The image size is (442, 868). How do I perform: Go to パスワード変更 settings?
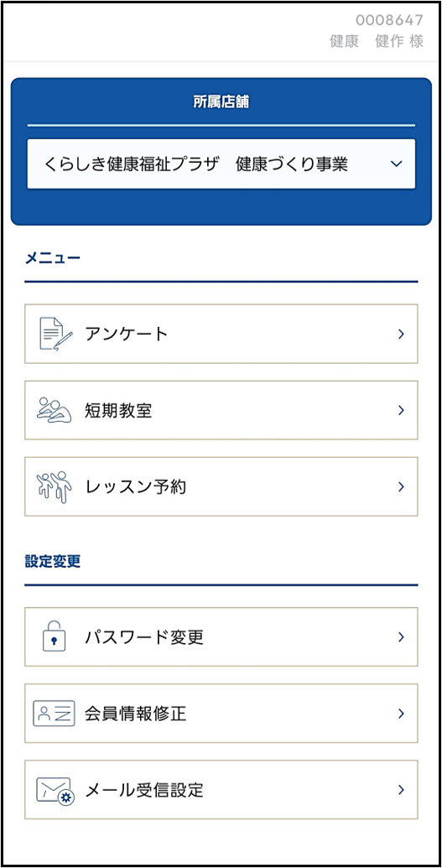pos(221,637)
